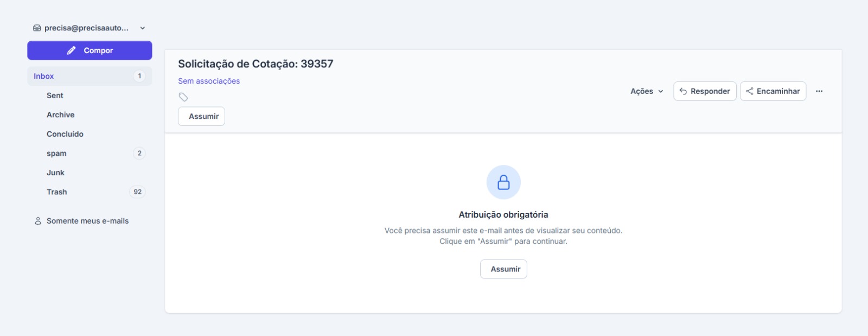Expand the account selector chevron
Screen dimensions: 868x336
coord(143,28)
